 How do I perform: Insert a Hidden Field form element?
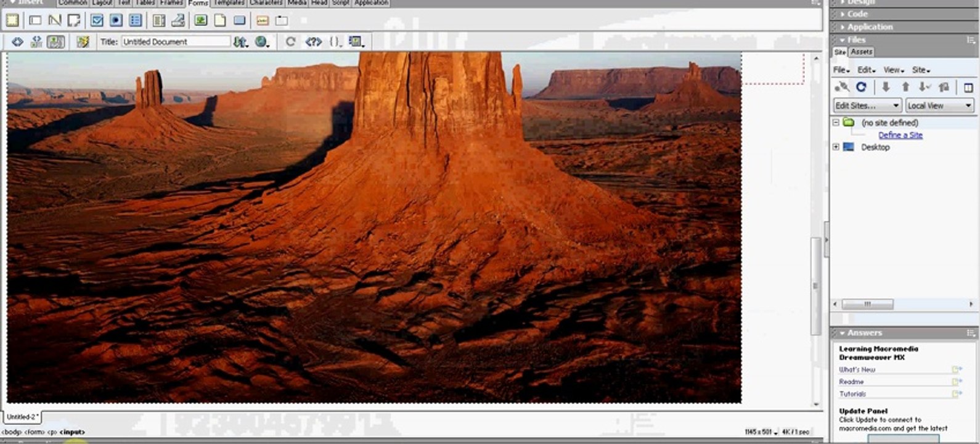54,20
